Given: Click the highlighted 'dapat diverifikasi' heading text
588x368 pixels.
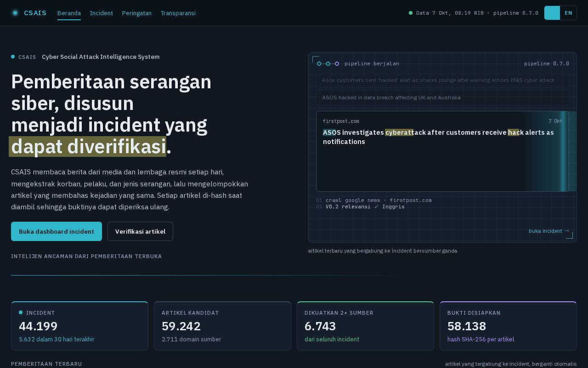Looking at the screenshot, I should 88,147.
